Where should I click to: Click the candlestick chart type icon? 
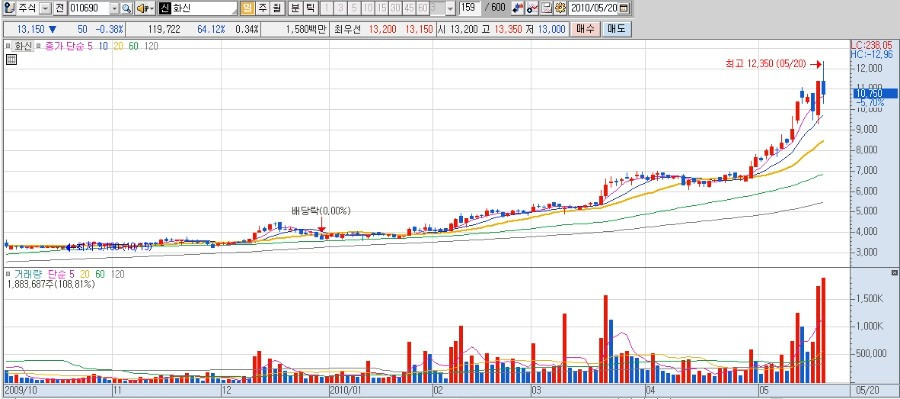(518, 8)
